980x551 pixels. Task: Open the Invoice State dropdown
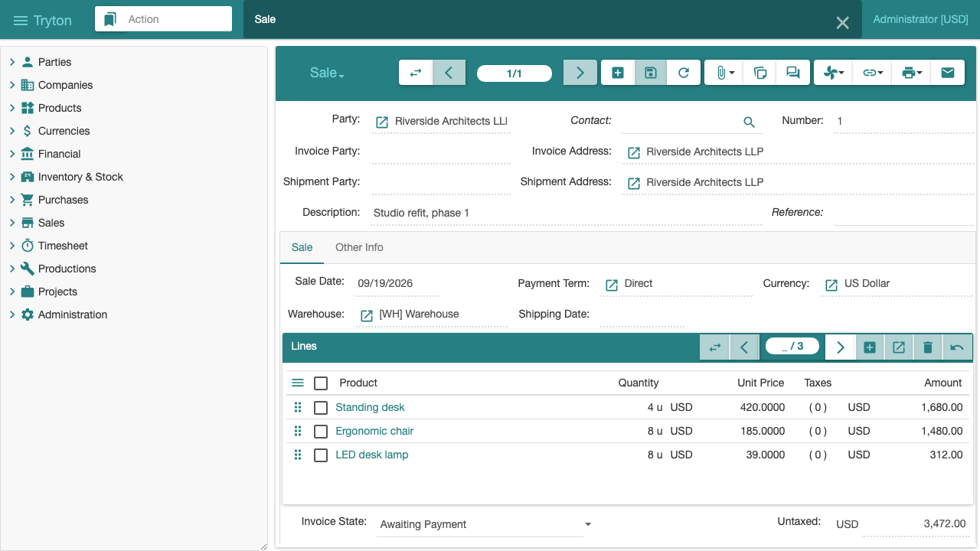click(x=485, y=524)
